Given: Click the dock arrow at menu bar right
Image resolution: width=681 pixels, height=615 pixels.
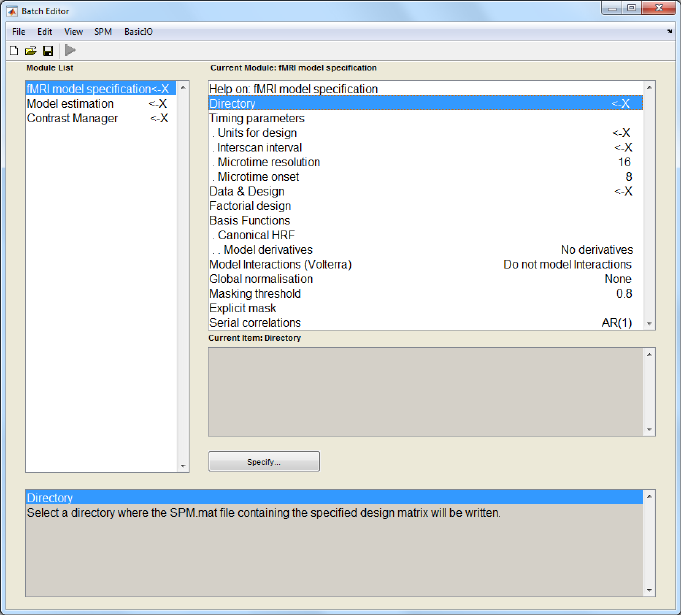Looking at the screenshot, I should point(669,31).
